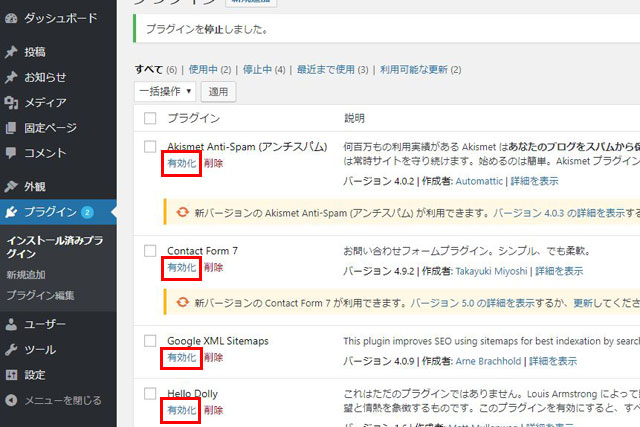Image resolution: width=640 pixels, height=427 pixels.
Task: Click the wrench icon beside ツール
Action: (11, 350)
